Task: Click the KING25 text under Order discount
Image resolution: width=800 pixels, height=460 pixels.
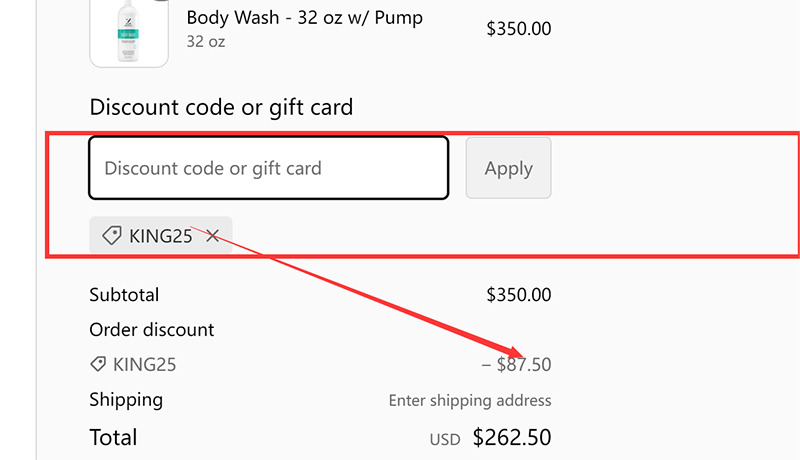Action: 145,365
